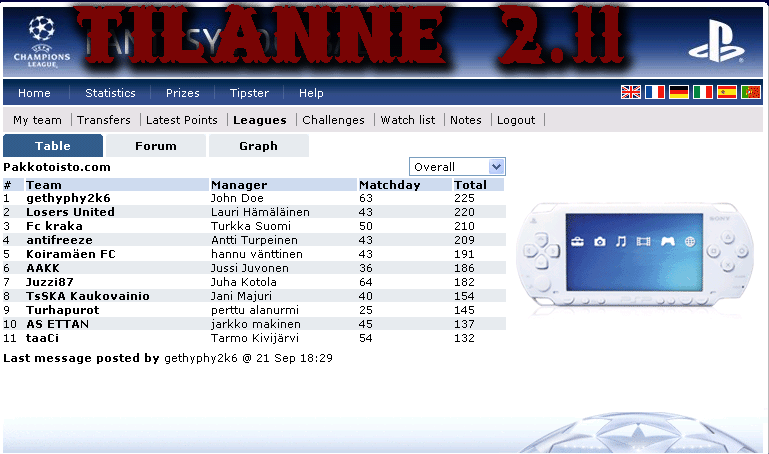Viewport: 769px width, 454px height.
Task: Click the Transfers link
Action: pyautogui.click(x=104, y=120)
